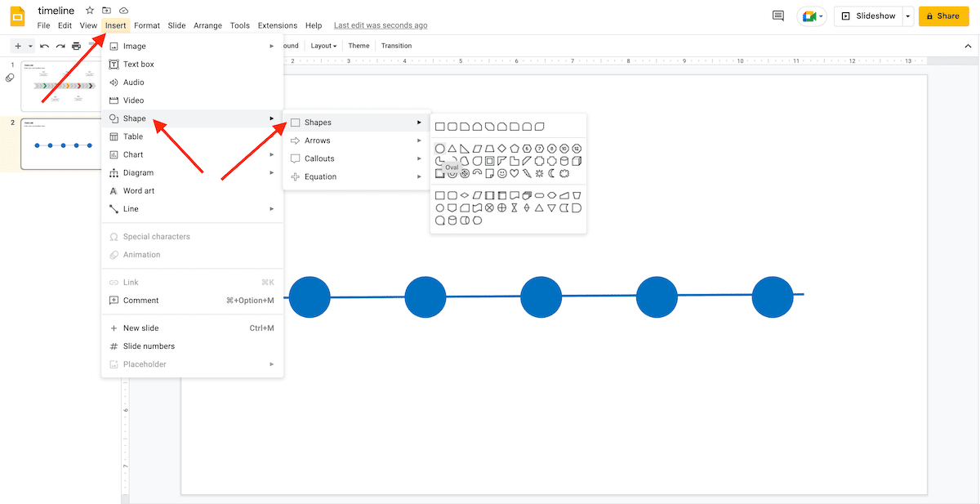Open the new slide layout dropdown arrow

[x=30, y=46]
